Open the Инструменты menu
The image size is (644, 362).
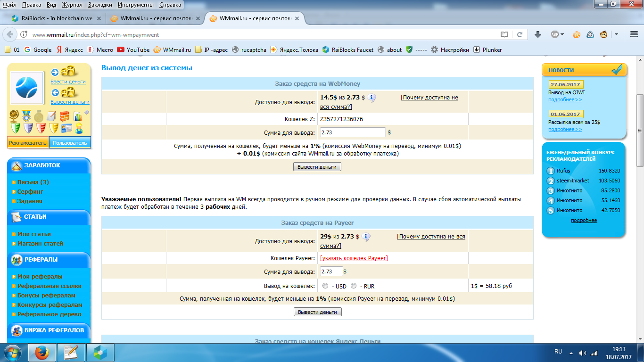pos(136,5)
